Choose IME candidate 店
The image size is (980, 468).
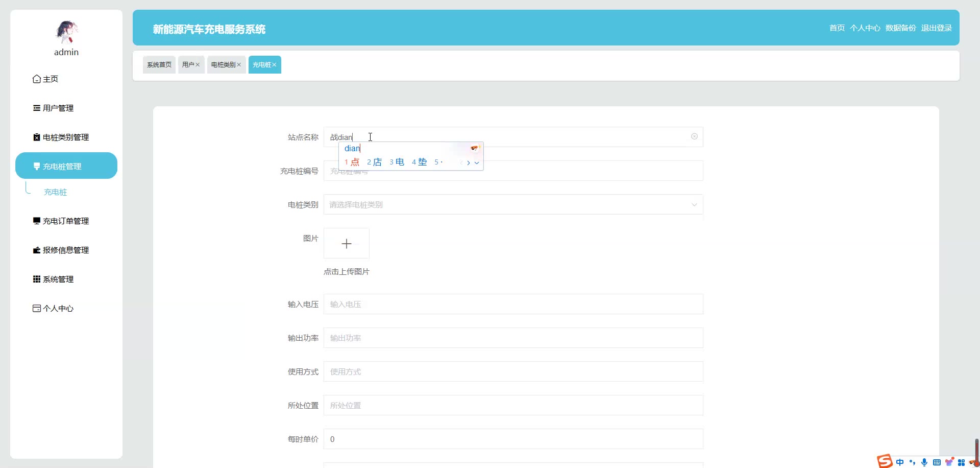(375, 162)
